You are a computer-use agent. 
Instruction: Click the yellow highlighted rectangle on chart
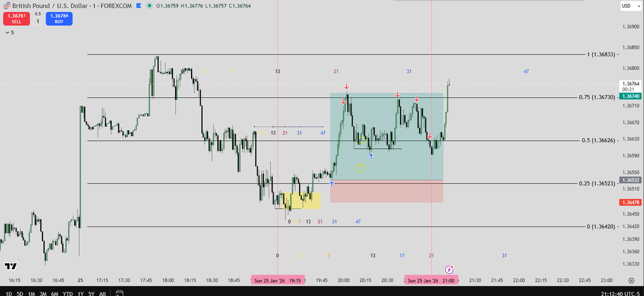[x=301, y=201]
